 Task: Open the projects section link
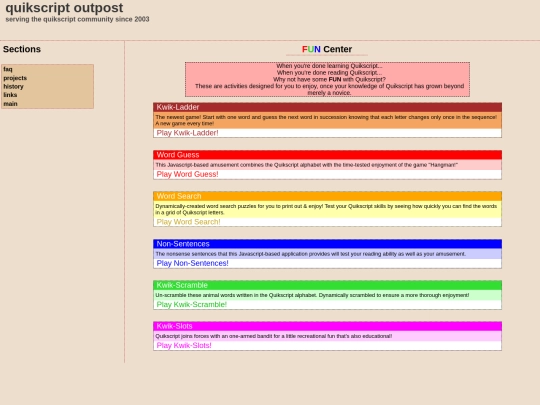click(x=15, y=78)
